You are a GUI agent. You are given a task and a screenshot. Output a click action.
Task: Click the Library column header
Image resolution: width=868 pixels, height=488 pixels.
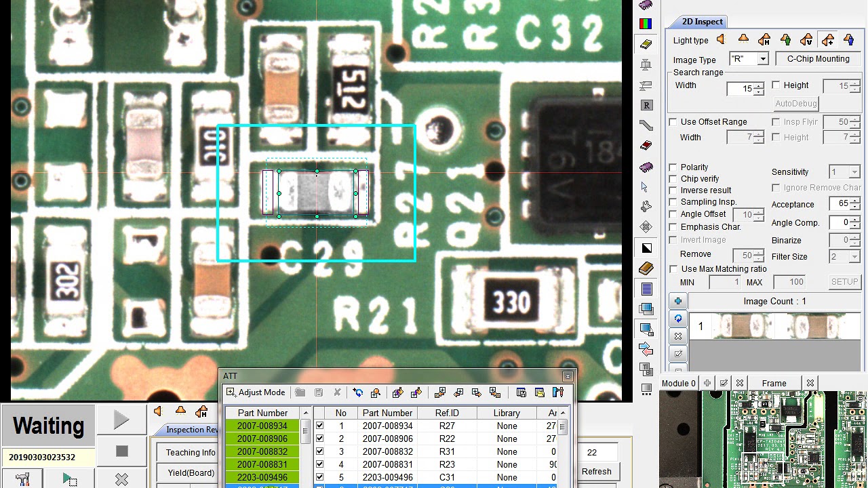(507, 413)
